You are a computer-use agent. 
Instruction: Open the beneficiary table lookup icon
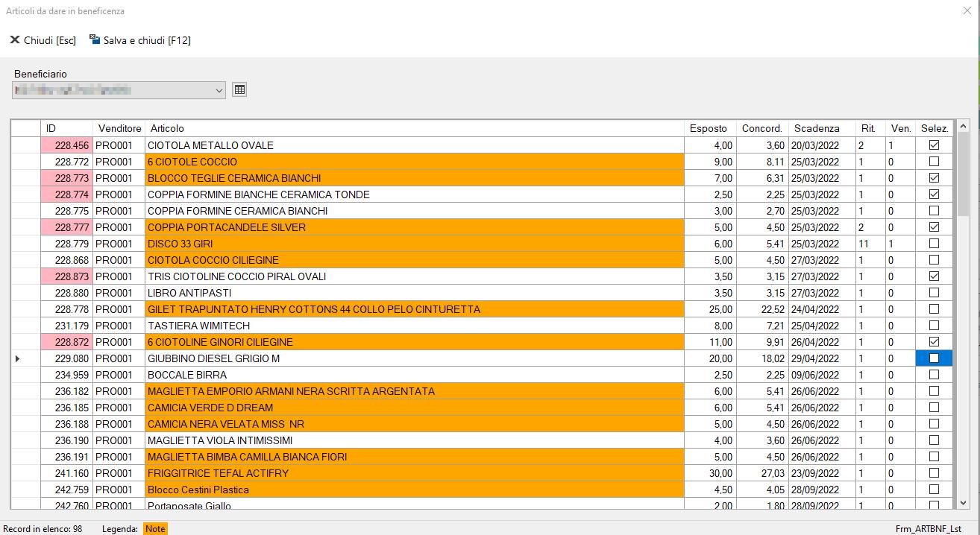coord(239,90)
